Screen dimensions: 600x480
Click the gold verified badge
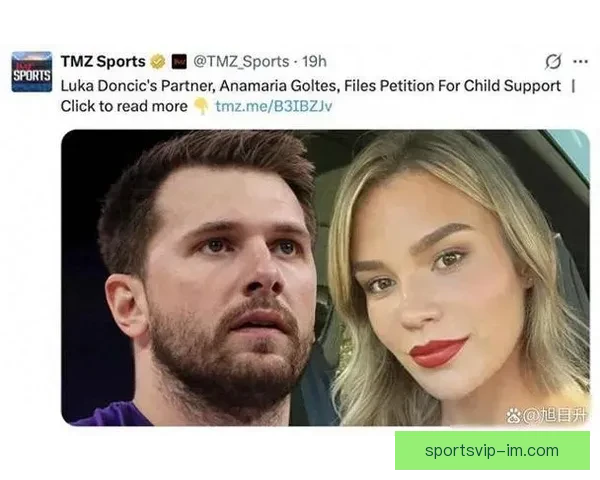[x=157, y=62]
